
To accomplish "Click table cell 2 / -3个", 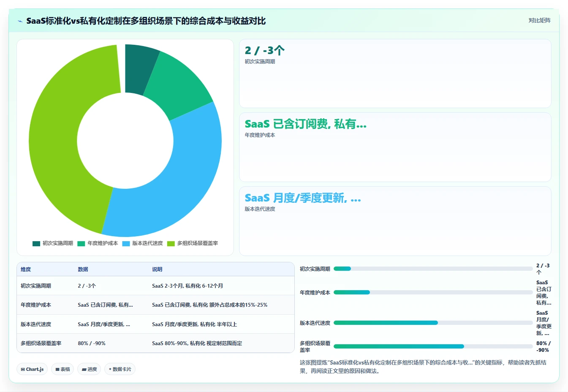I will 87,286.
